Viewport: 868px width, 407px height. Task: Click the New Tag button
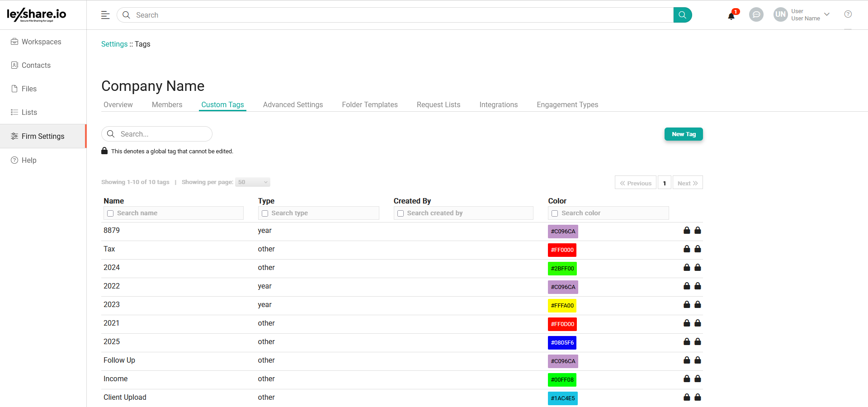683,134
